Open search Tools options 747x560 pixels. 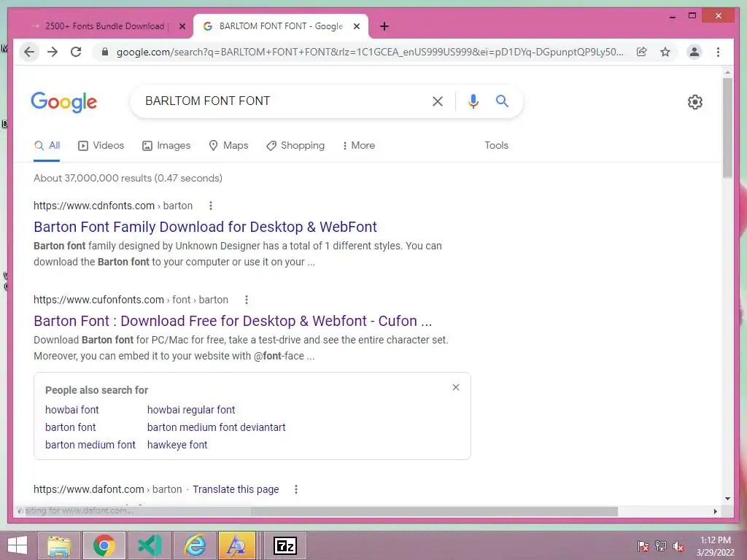pyautogui.click(x=496, y=145)
